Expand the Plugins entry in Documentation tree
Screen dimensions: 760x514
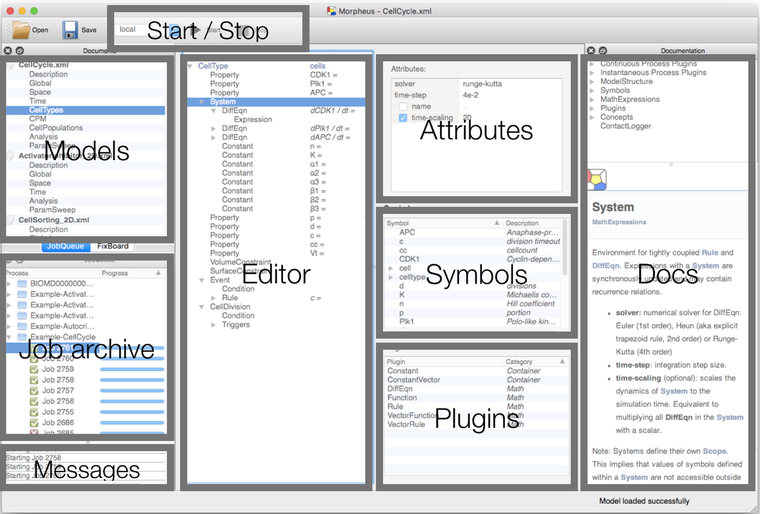click(x=593, y=109)
